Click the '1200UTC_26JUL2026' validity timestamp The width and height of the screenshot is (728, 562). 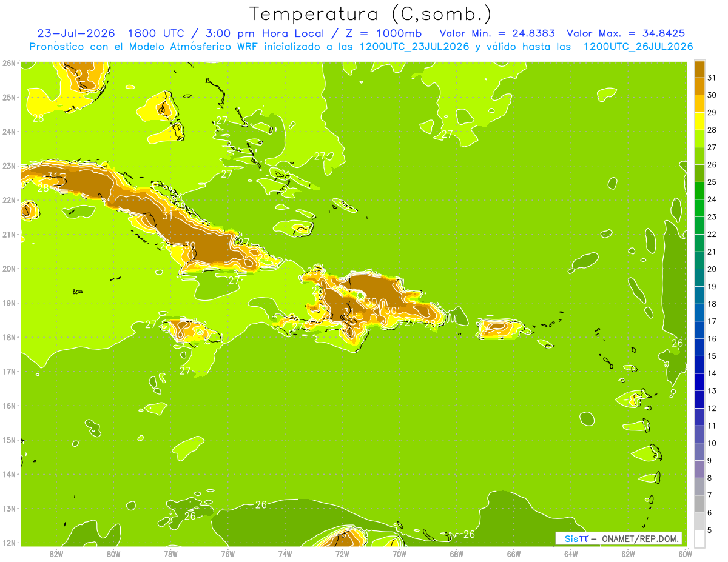[x=638, y=46]
